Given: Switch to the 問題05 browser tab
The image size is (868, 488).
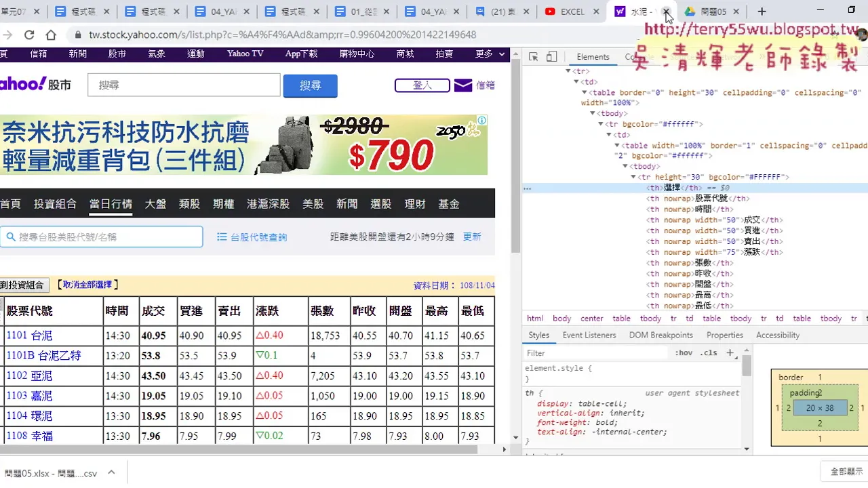Looking at the screenshot, I should 712,12.
